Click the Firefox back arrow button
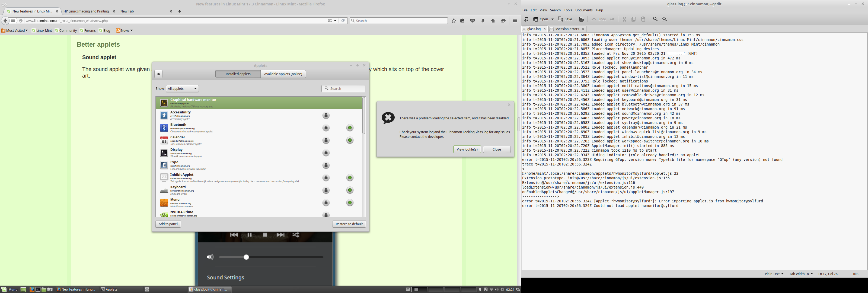Viewport: 868px width, 293px height. point(5,21)
